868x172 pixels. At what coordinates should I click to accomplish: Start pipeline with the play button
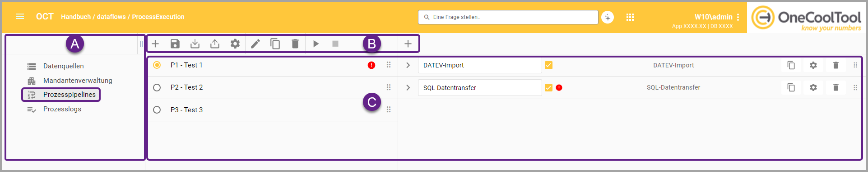316,44
